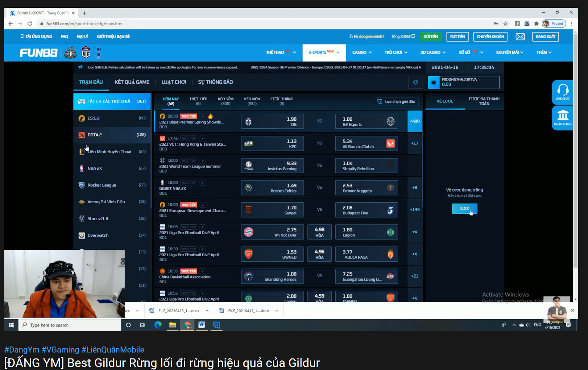Click ĐĂNG XUẤT logout button
The width and height of the screenshot is (588, 370).
tap(545, 37)
